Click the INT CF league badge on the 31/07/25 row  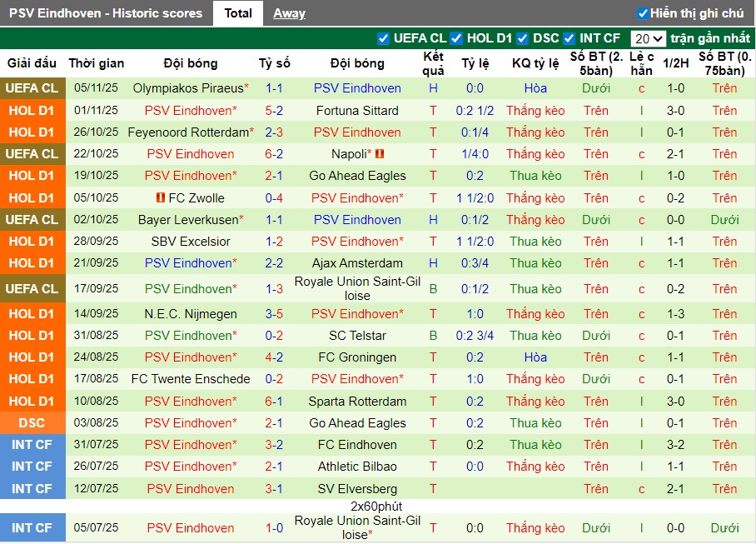coord(32,445)
